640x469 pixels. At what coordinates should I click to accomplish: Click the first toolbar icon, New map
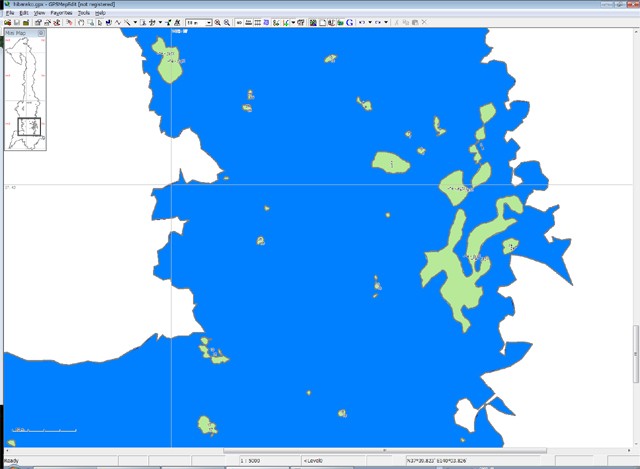8,22
